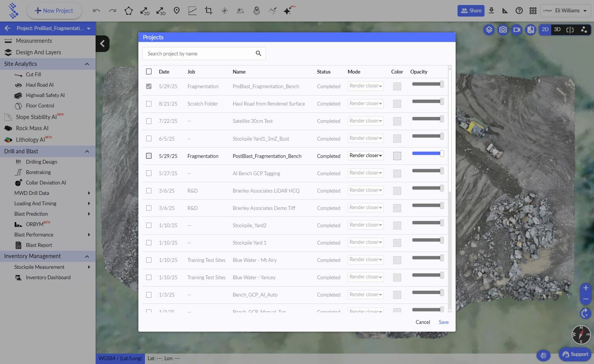Open the apps grid icon

[533, 11]
